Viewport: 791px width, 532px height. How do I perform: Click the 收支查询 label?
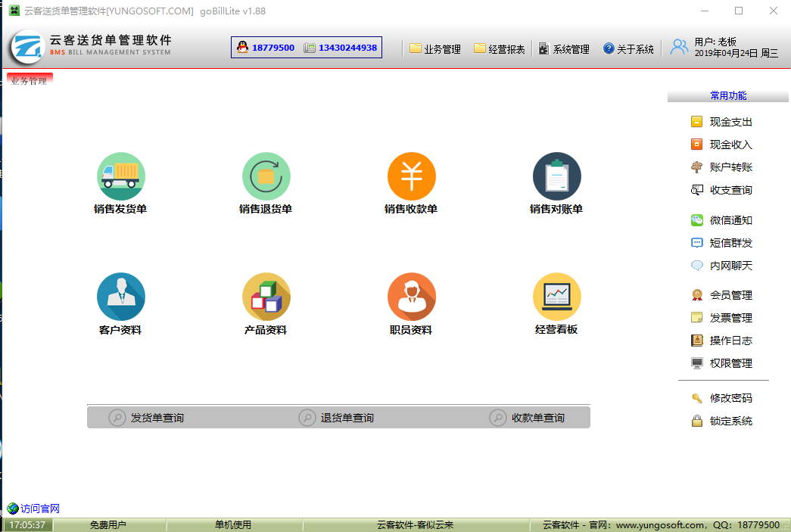(x=731, y=190)
